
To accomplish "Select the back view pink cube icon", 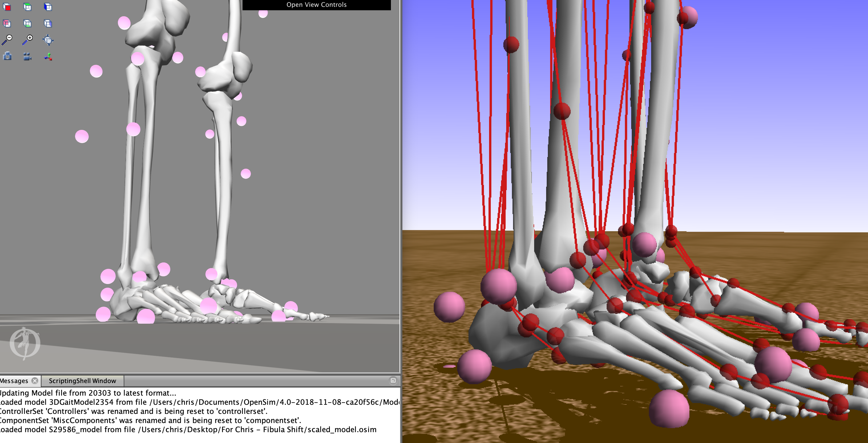I will click(7, 24).
